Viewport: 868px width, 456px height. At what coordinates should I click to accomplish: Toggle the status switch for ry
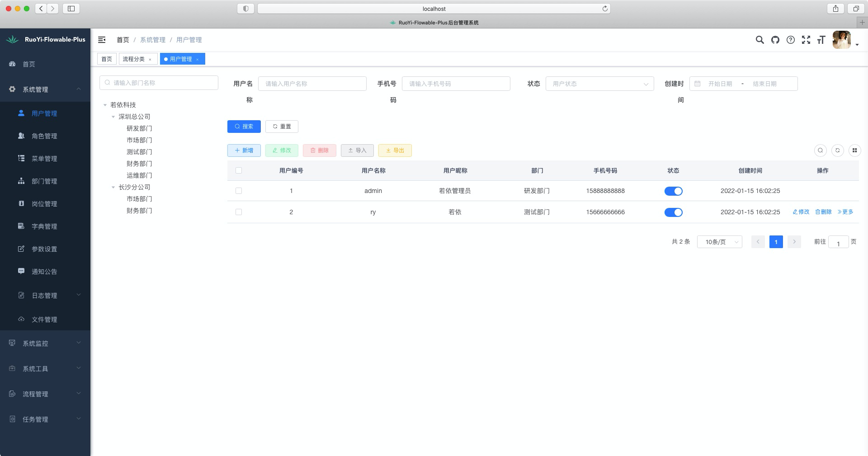click(673, 212)
